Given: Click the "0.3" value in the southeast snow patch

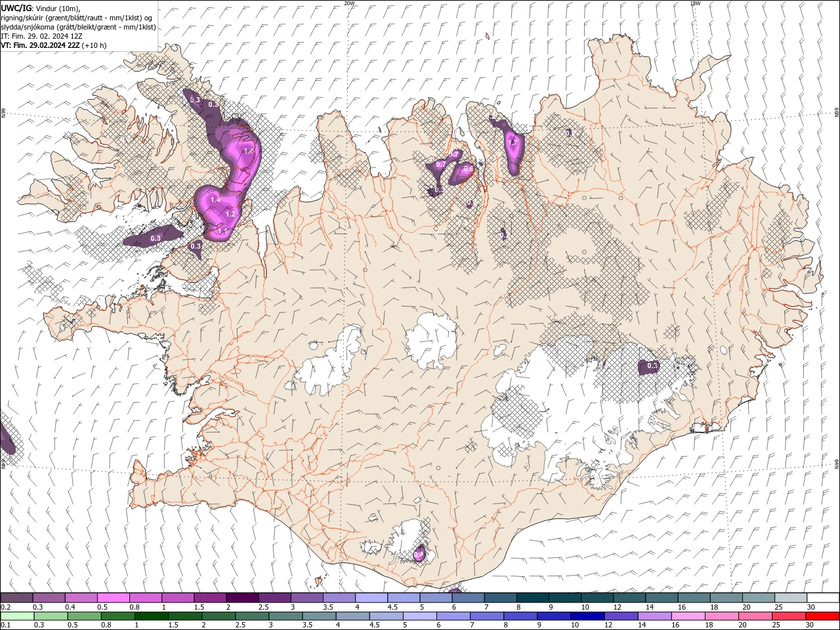Looking at the screenshot, I should pos(652,366).
